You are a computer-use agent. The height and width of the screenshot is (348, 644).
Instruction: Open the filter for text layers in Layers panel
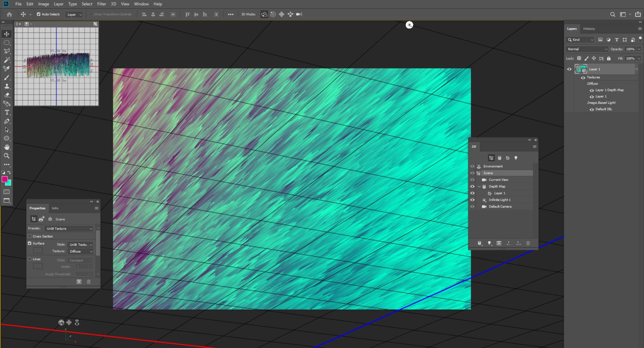[x=617, y=39]
